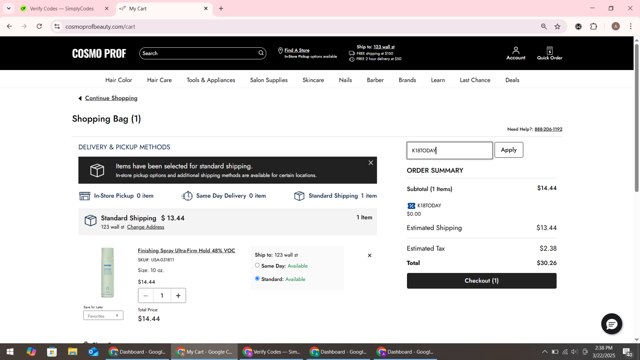Image resolution: width=640 pixels, height=360 pixels.
Task: Increase item quantity with plus button
Action: (x=178, y=296)
